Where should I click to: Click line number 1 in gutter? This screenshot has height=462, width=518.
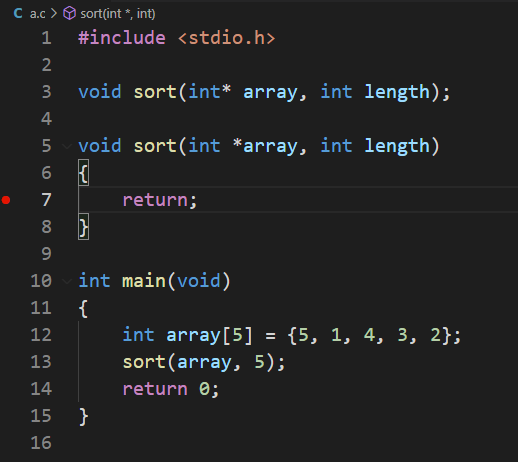47,38
